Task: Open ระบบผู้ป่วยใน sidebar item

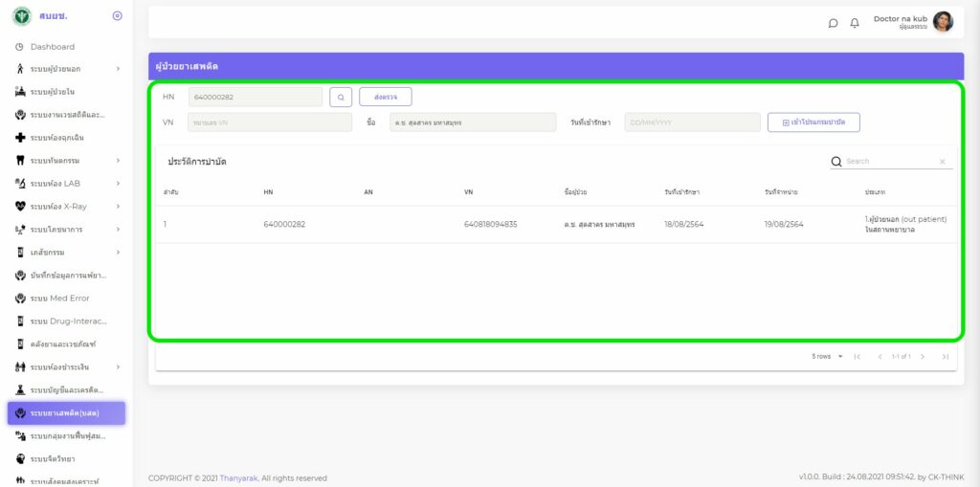Action: tap(53, 92)
